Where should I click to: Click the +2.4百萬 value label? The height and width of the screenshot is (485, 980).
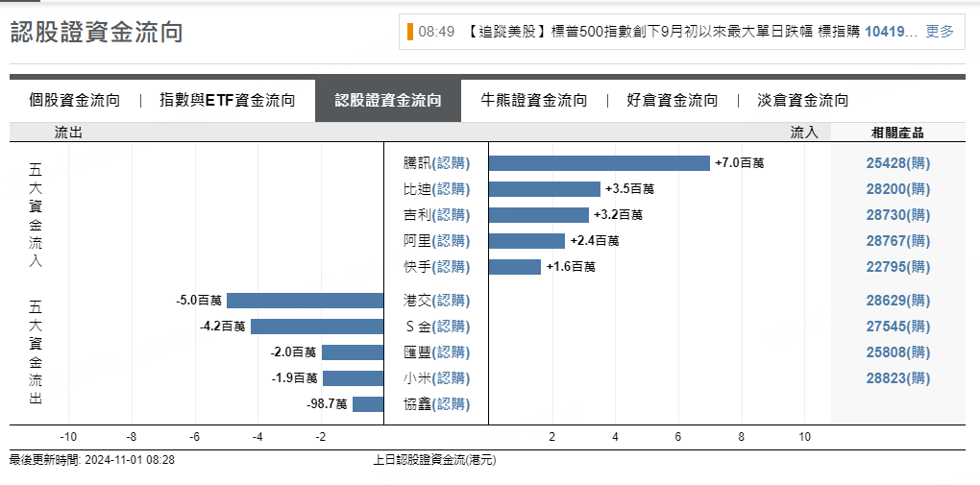(595, 241)
